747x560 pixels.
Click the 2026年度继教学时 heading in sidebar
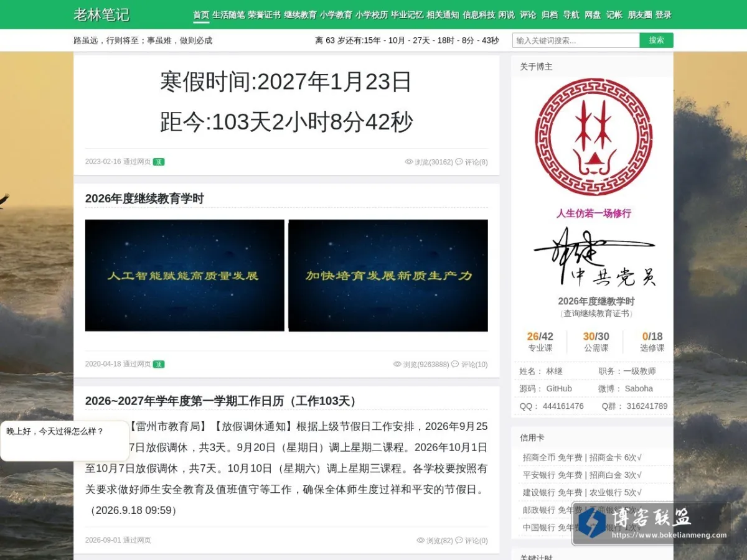pyautogui.click(x=596, y=301)
